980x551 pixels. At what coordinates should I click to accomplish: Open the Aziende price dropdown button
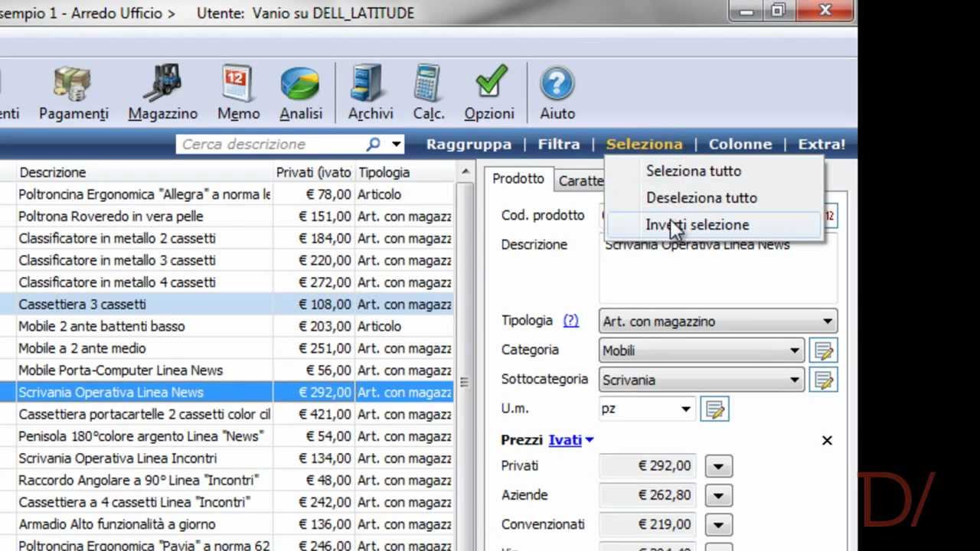click(718, 495)
